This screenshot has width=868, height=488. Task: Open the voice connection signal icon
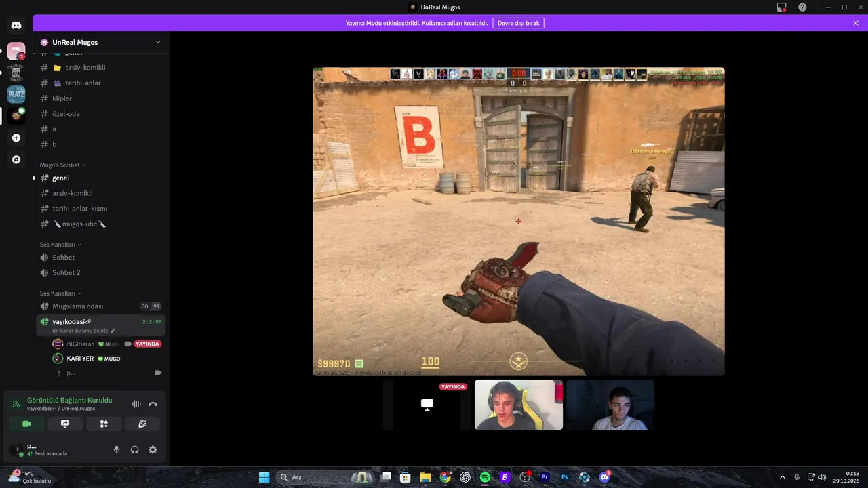point(16,404)
